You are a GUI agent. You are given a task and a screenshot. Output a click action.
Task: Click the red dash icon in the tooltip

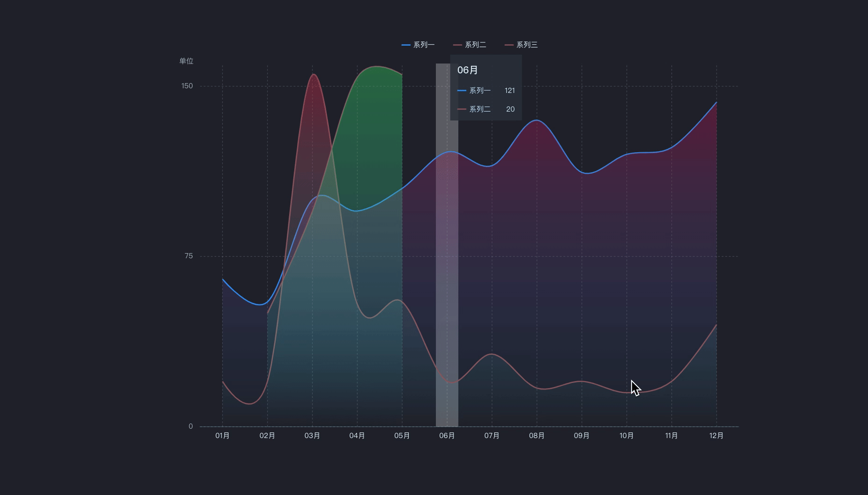pos(461,109)
